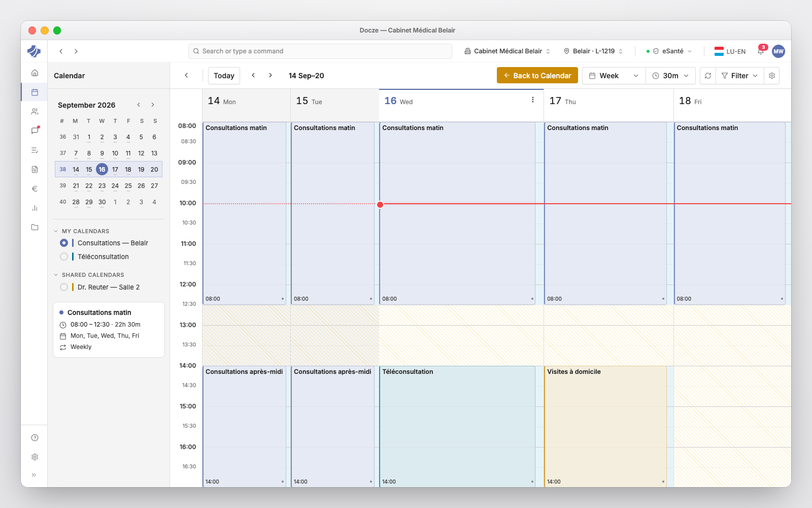Open the Filter menu
The height and width of the screenshot is (508, 812).
point(740,76)
